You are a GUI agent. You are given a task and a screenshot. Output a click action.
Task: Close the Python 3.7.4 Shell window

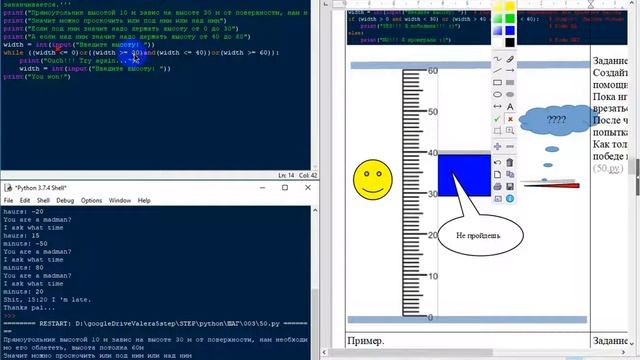(308, 187)
